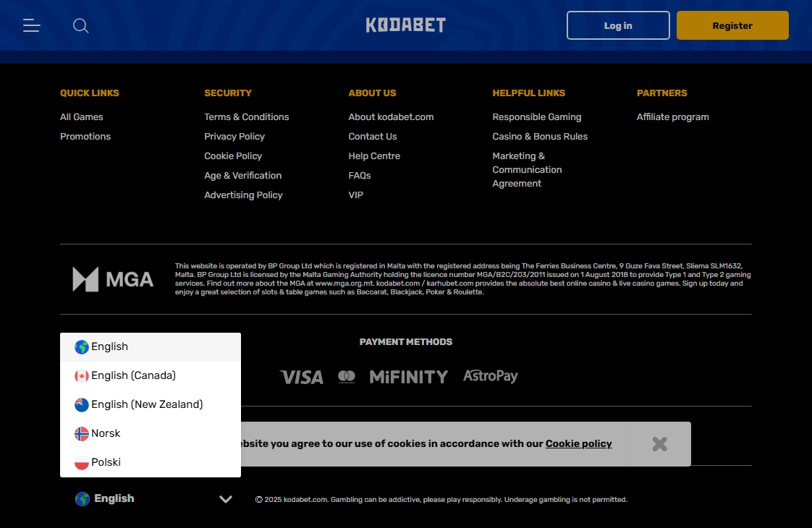Image resolution: width=812 pixels, height=528 pixels.
Task: Open About kodabet.com link
Action: pyautogui.click(x=391, y=117)
